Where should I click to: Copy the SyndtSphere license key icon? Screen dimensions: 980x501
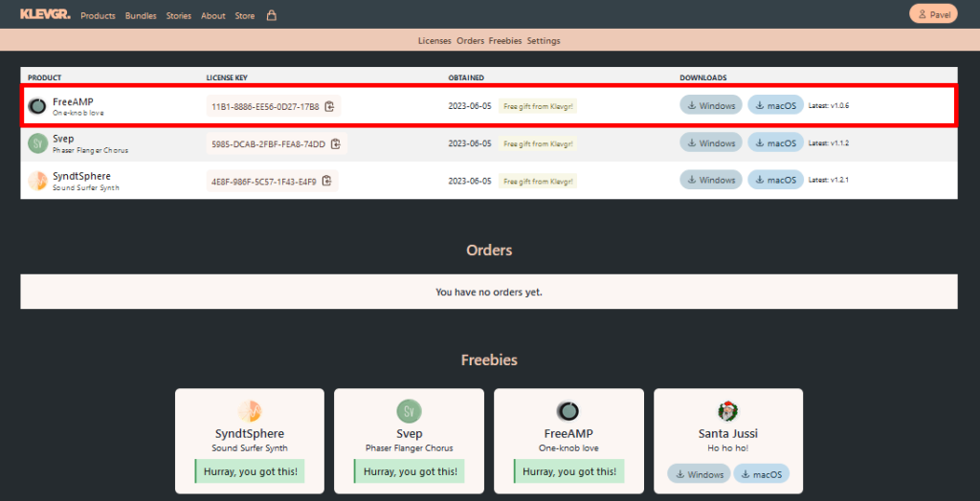(x=326, y=181)
